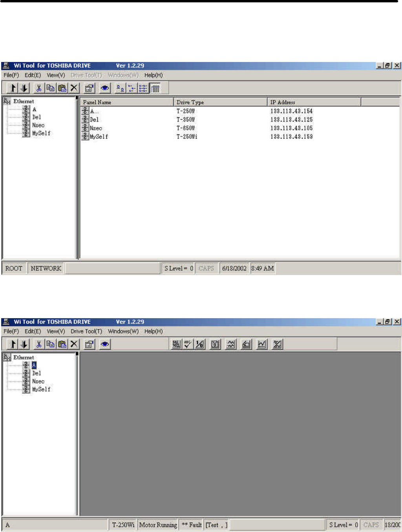Click the line chart trend tool icon

pyautogui.click(x=261, y=344)
